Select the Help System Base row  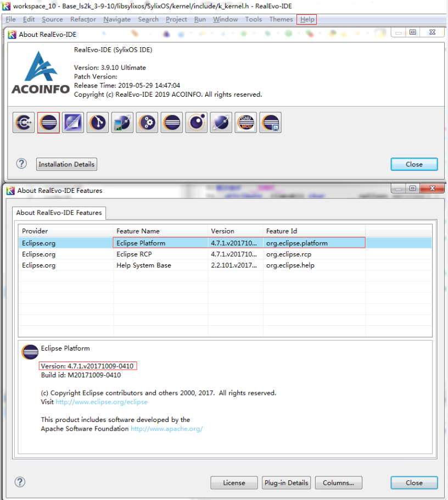[x=225, y=265]
